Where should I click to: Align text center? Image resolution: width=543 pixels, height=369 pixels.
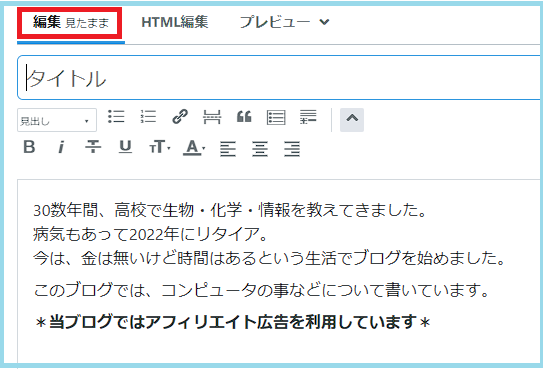tap(260, 149)
